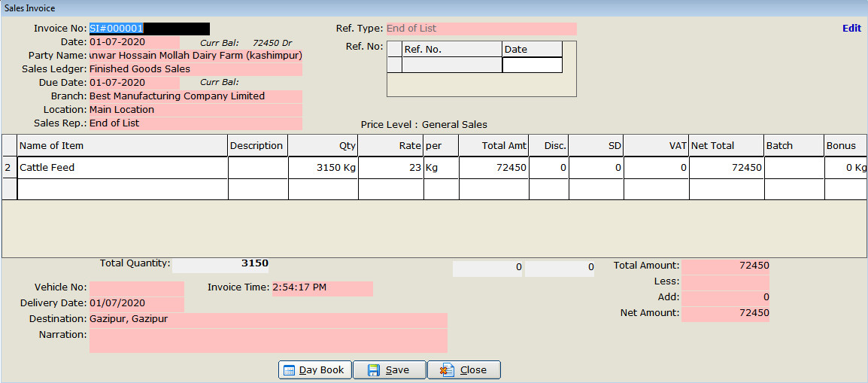This screenshot has width=868, height=383.
Task: Click the Due Date field
Action: [x=134, y=83]
